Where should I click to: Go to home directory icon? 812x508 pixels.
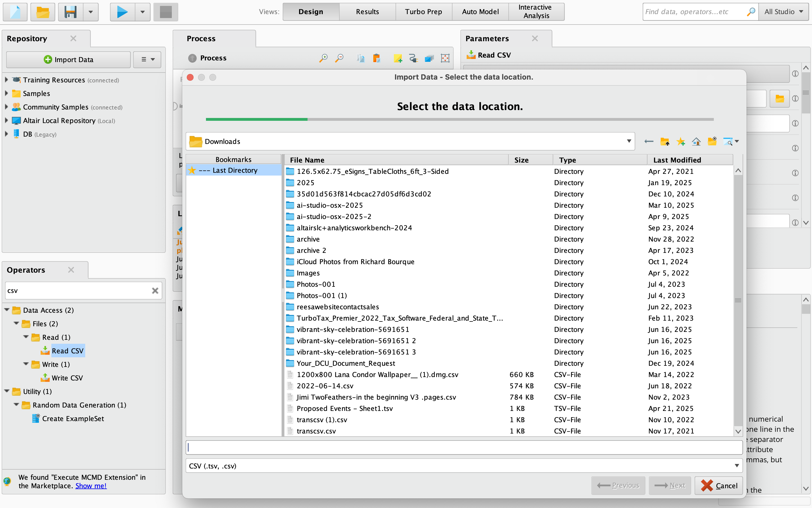[x=696, y=141]
